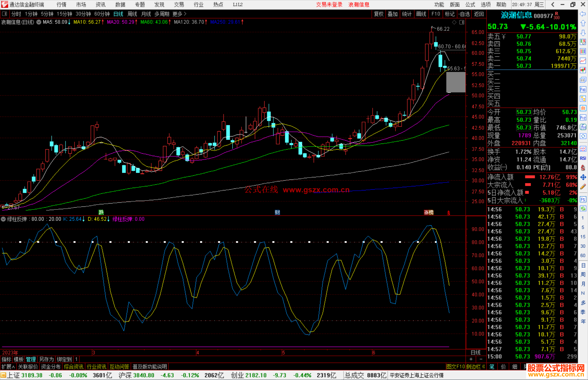This screenshot has height=380, width=588.
Task: Switch to the 周线 period tab
Action: point(132,14)
